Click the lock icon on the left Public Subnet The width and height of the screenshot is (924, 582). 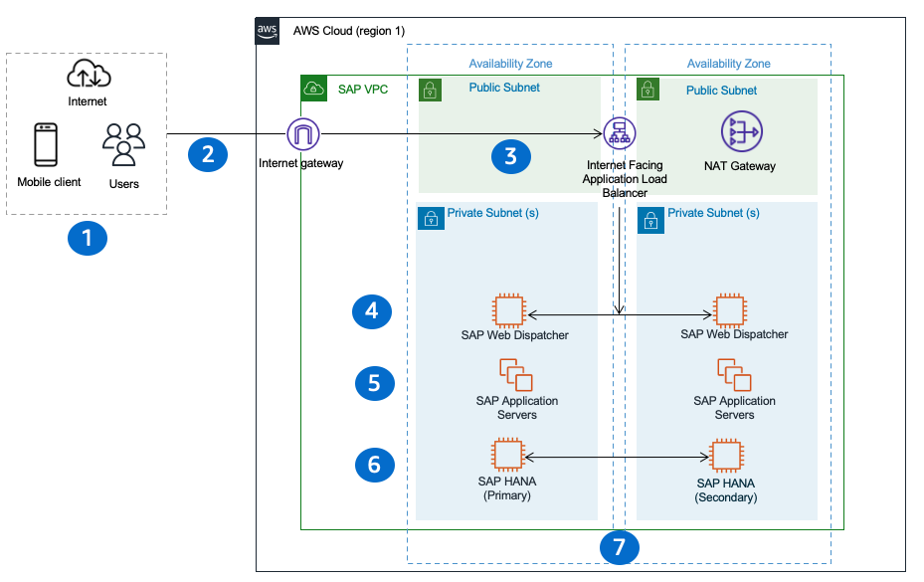coord(430,90)
